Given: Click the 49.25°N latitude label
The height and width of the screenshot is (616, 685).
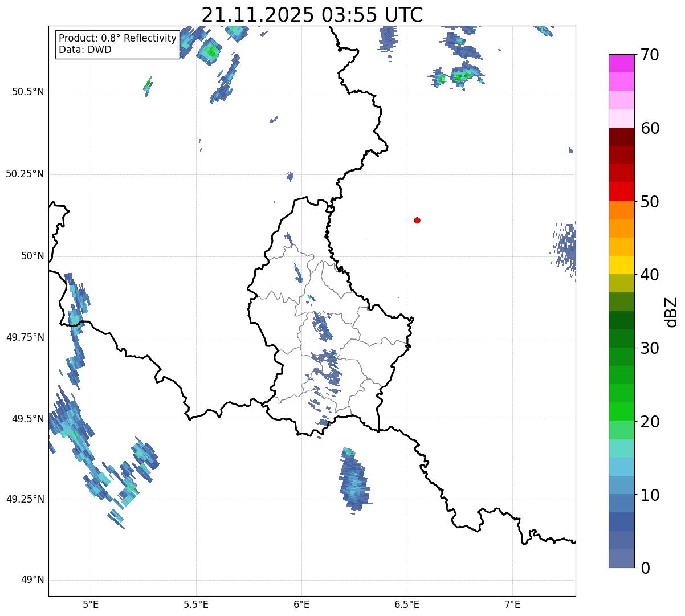Looking at the screenshot, I should point(25,500).
